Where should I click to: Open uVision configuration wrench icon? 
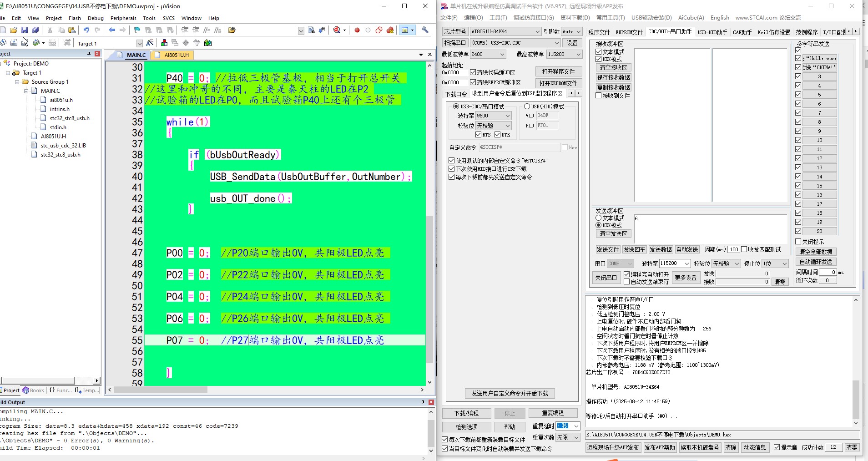(x=425, y=30)
